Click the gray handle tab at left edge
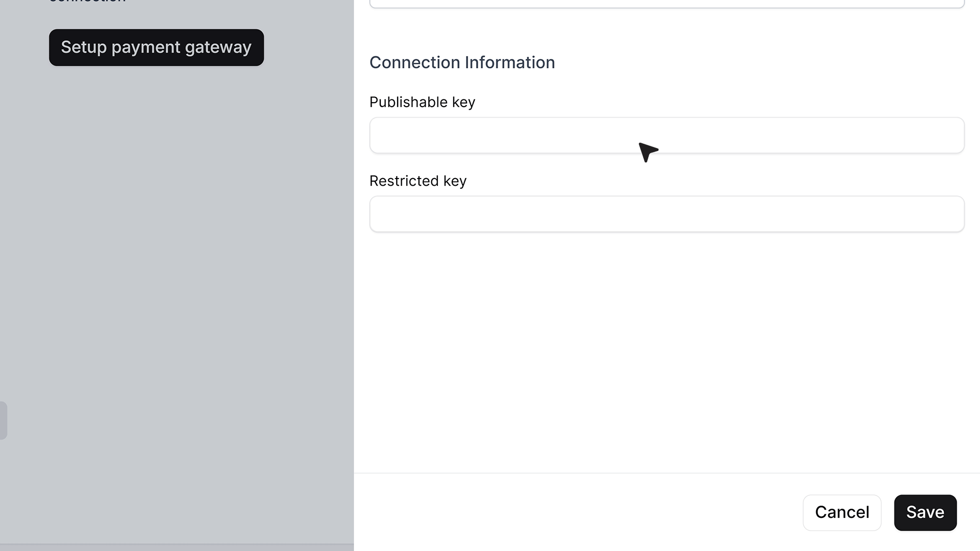 [4, 420]
